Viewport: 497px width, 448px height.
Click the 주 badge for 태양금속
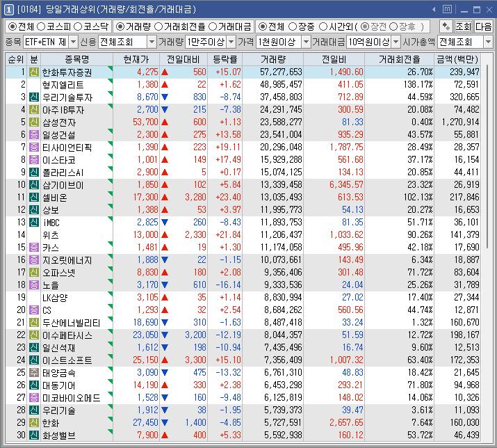pyautogui.click(x=34, y=372)
